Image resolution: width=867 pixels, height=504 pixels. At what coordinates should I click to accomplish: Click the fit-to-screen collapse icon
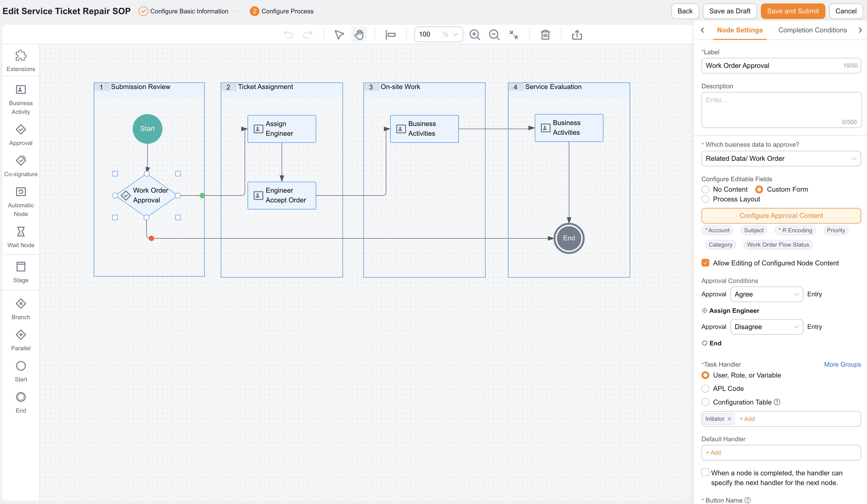[x=514, y=34]
